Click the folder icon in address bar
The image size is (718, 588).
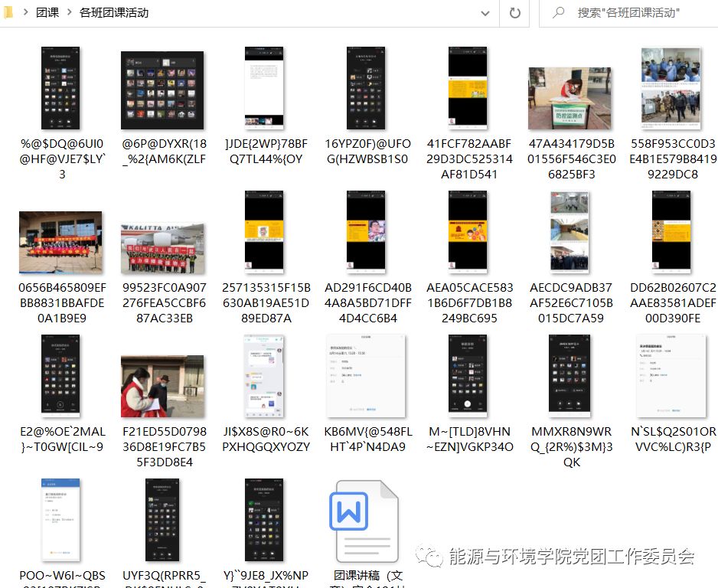tap(8, 13)
